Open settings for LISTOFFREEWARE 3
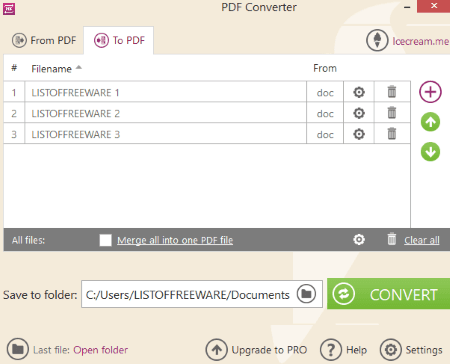The height and width of the screenshot is (364, 450). click(359, 134)
